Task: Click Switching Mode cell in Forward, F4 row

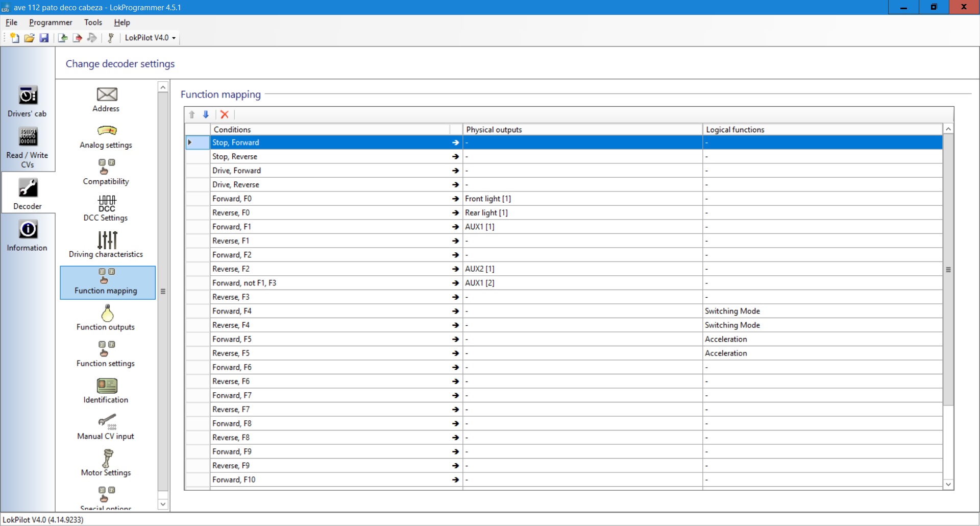Action: (x=822, y=311)
